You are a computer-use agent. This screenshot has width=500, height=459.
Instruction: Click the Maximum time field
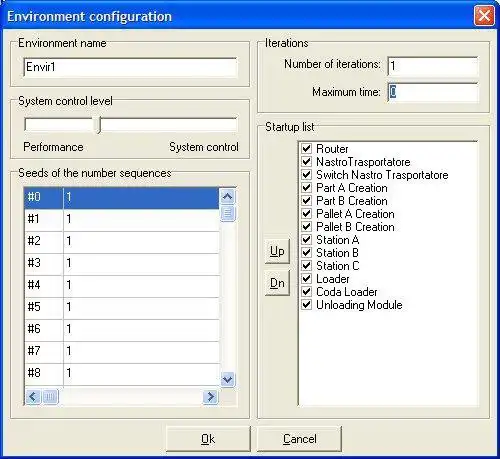point(433,92)
